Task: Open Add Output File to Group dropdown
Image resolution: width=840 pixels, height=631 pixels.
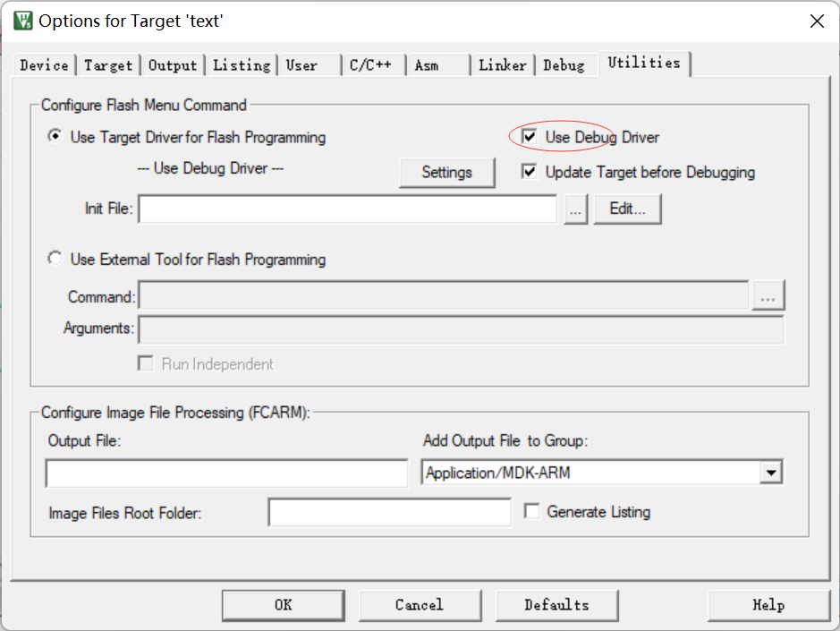Action: point(771,473)
